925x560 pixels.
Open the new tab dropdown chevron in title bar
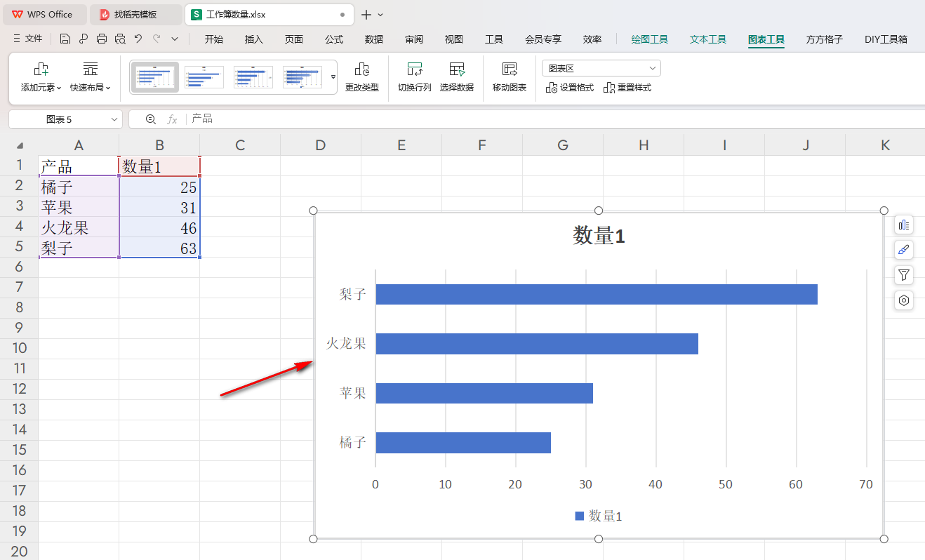381,14
